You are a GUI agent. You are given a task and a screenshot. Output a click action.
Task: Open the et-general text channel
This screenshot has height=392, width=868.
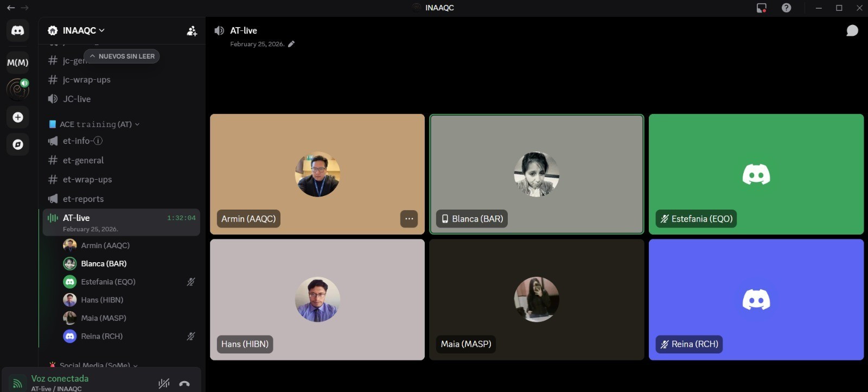[83, 160]
